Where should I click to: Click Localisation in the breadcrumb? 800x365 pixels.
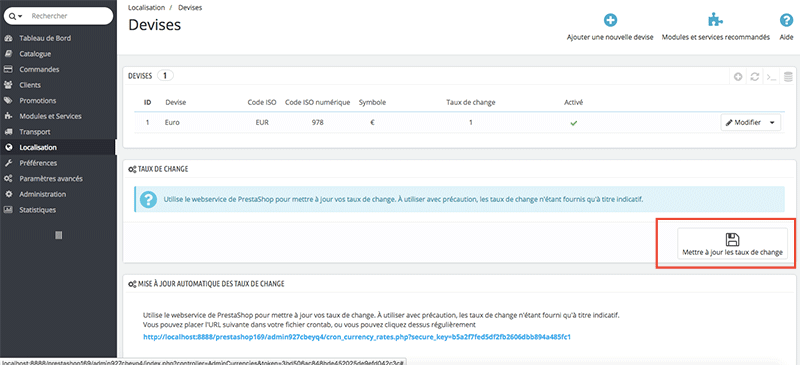coord(146,8)
